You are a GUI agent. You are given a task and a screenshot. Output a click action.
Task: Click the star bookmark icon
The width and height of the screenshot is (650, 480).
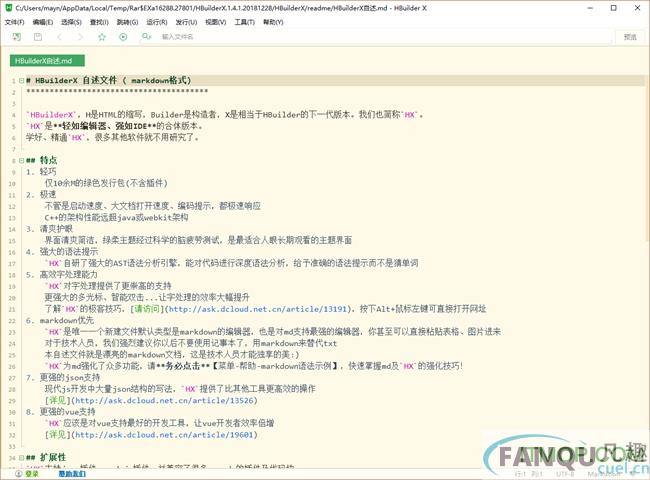click(x=102, y=37)
